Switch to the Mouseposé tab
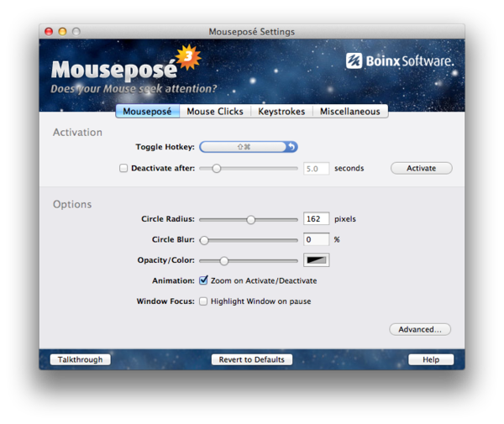 click(148, 112)
